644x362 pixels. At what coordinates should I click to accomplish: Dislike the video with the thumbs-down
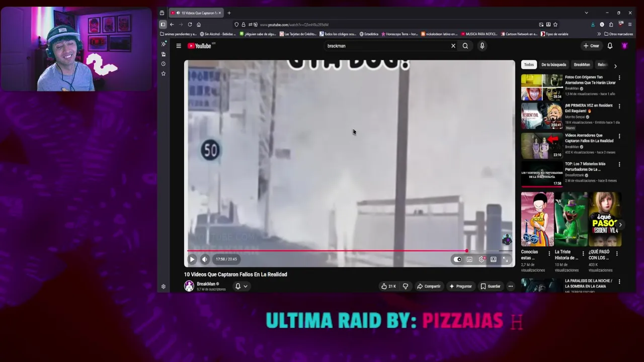406,286
